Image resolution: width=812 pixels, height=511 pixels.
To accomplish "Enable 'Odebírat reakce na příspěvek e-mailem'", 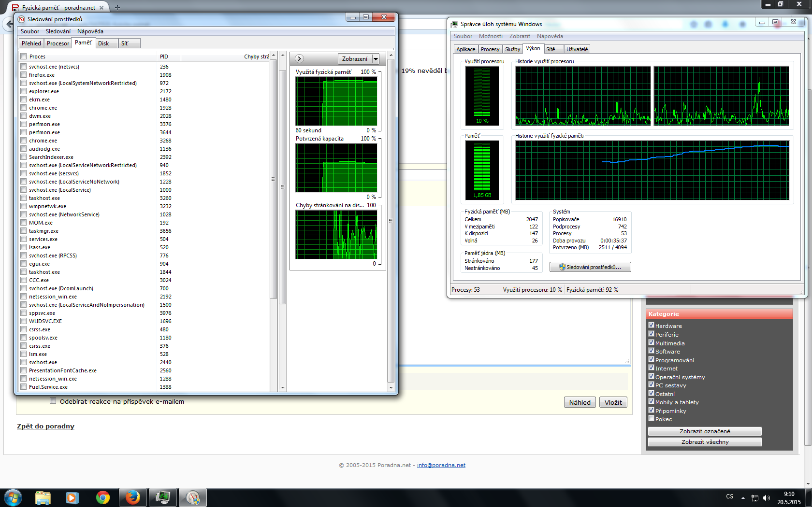I will point(53,401).
